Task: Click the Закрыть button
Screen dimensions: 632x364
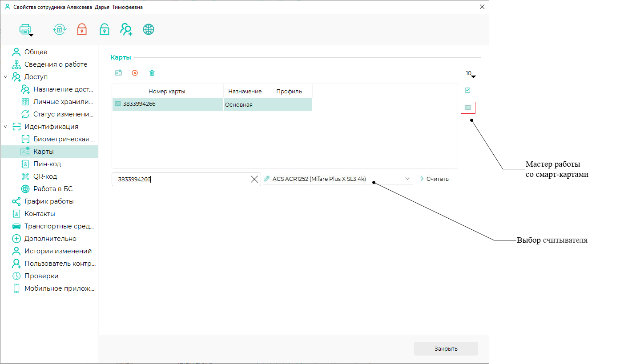Action: pyautogui.click(x=446, y=349)
